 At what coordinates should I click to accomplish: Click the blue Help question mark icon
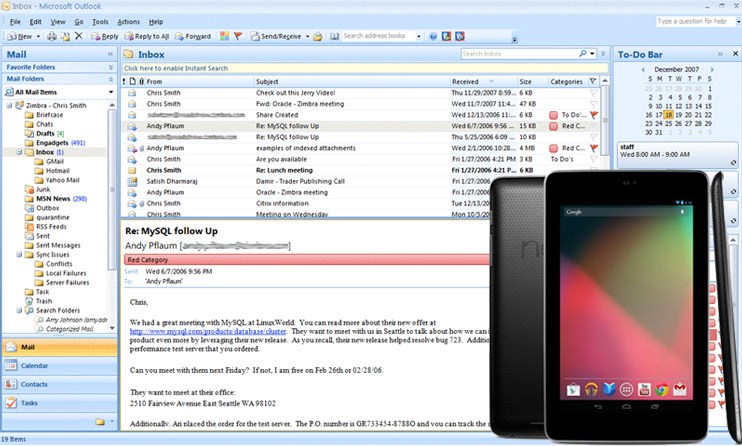pyautogui.click(x=433, y=36)
